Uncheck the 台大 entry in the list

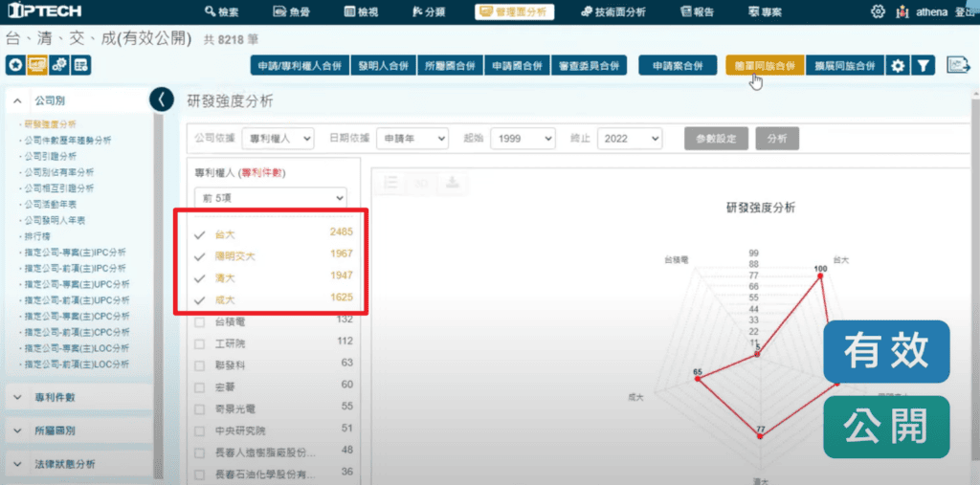(200, 233)
